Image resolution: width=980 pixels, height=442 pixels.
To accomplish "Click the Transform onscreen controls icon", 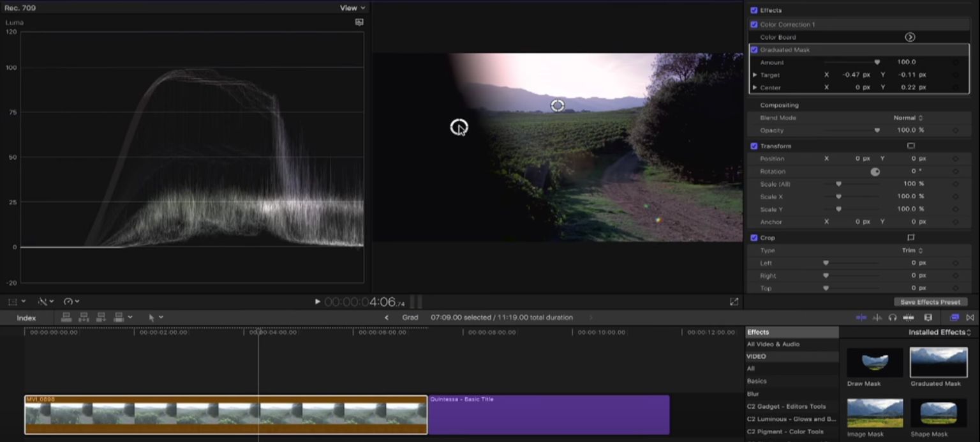I will pos(910,146).
